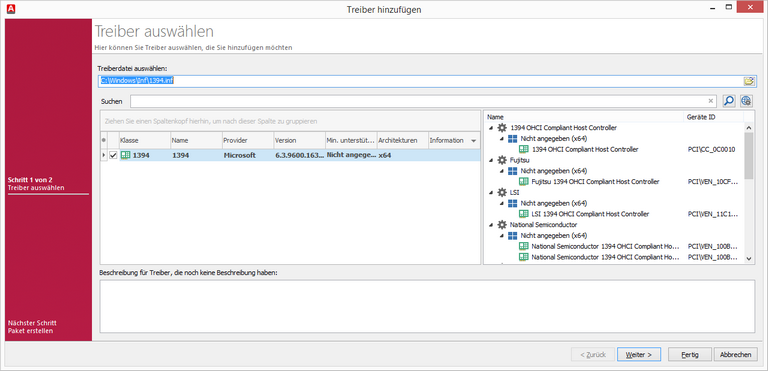768x371 pixels.
Task: Click the row indicator arrow of the 1394 row
Action: [x=103, y=155]
